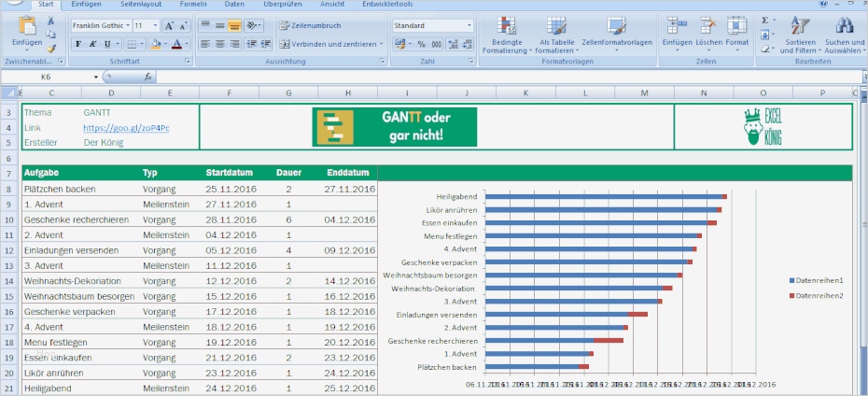Expand the Standard number format dropdown
Screen dimensions: 868x396
pyautogui.click(x=469, y=26)
